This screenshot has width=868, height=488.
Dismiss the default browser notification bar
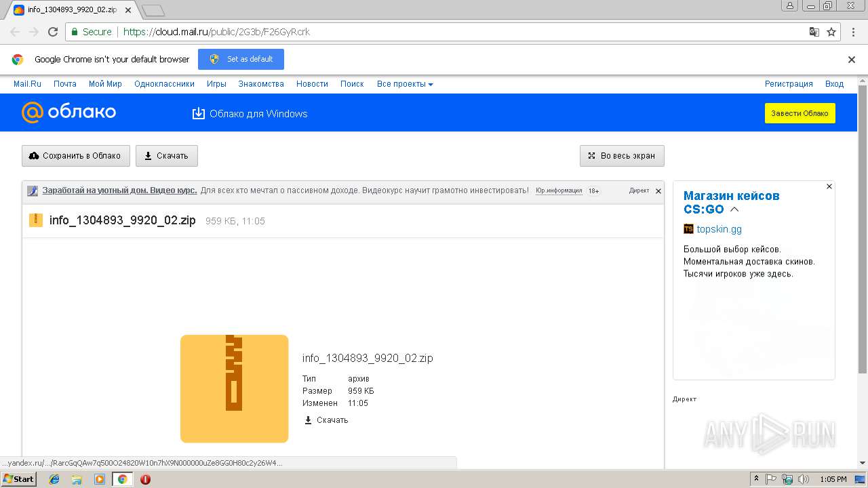(x=852, y=59)
